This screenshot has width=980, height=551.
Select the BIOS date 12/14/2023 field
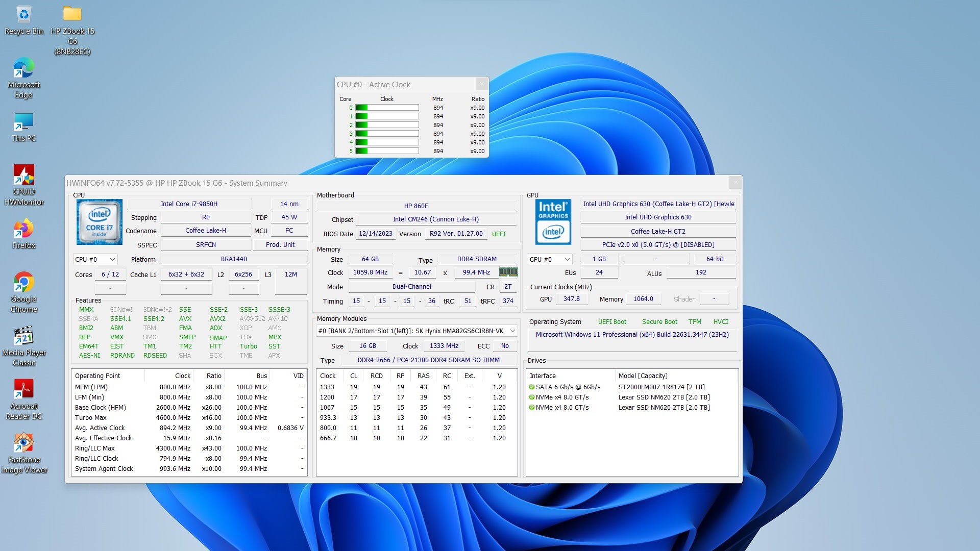click(x=376, y=234)
